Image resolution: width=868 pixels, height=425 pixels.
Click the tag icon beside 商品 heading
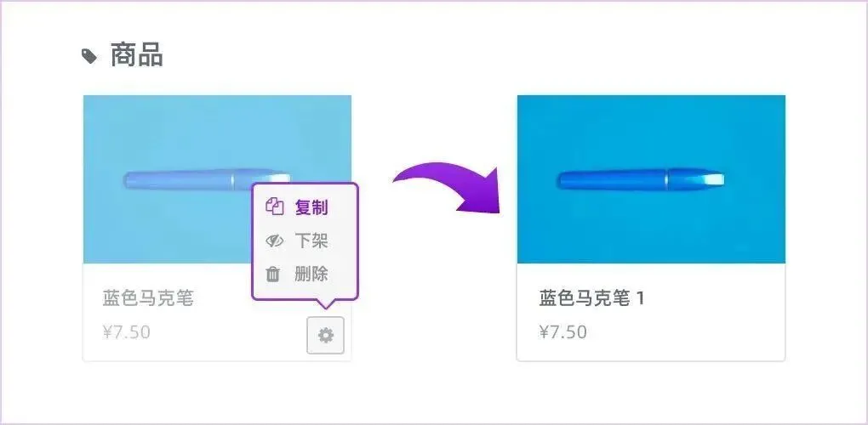[89, 56]
